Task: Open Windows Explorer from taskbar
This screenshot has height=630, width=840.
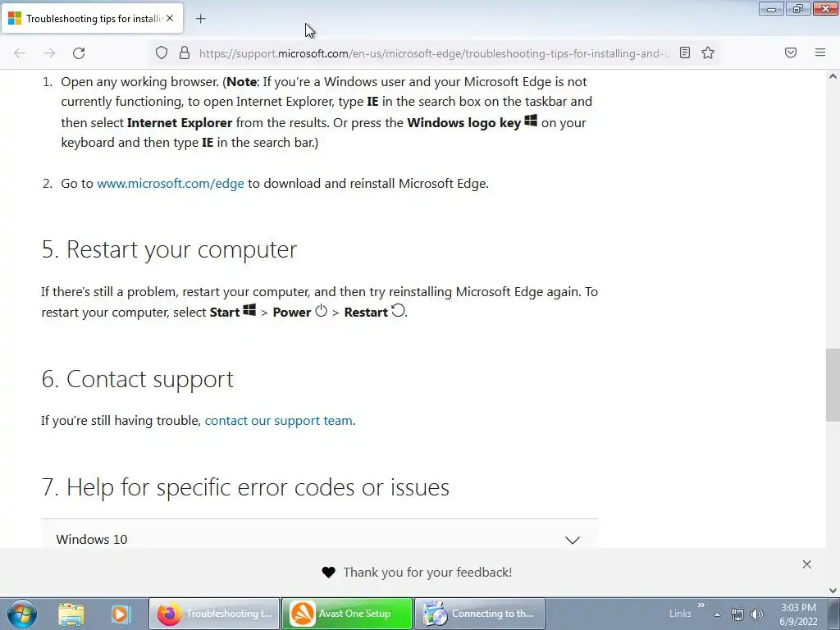Action: (71, 614)
